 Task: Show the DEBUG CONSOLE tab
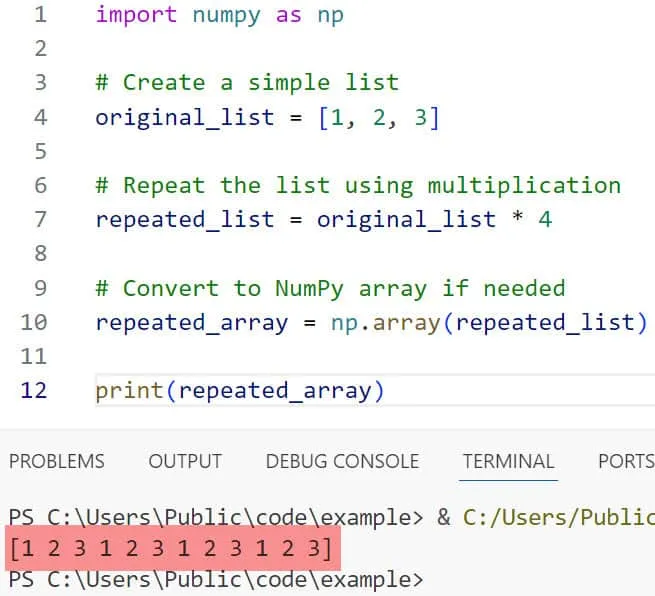[342, 461]
